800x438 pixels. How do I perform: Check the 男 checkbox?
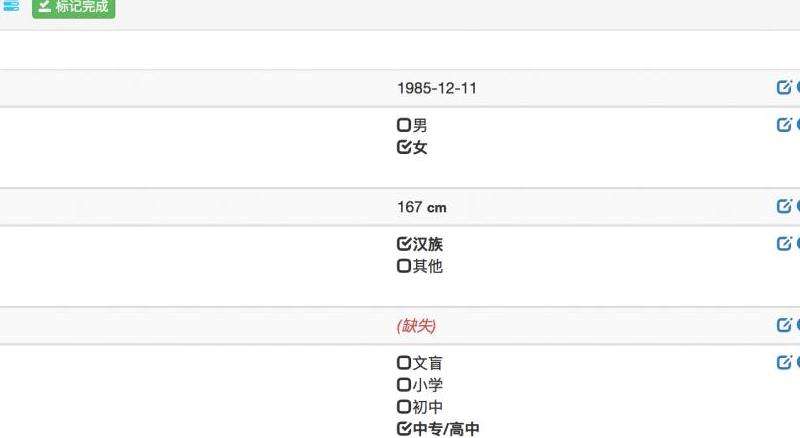[404, 125]
